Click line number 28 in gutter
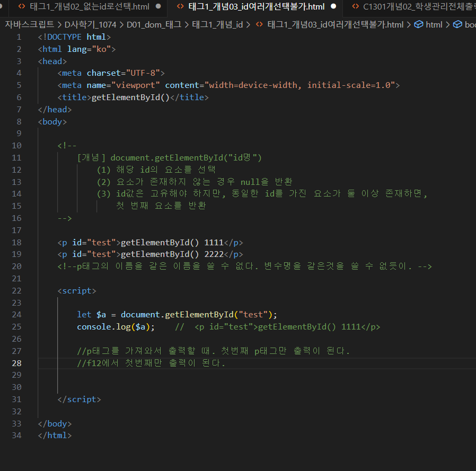The height and width of the screenshot is (471, 476). click(16, 363)
